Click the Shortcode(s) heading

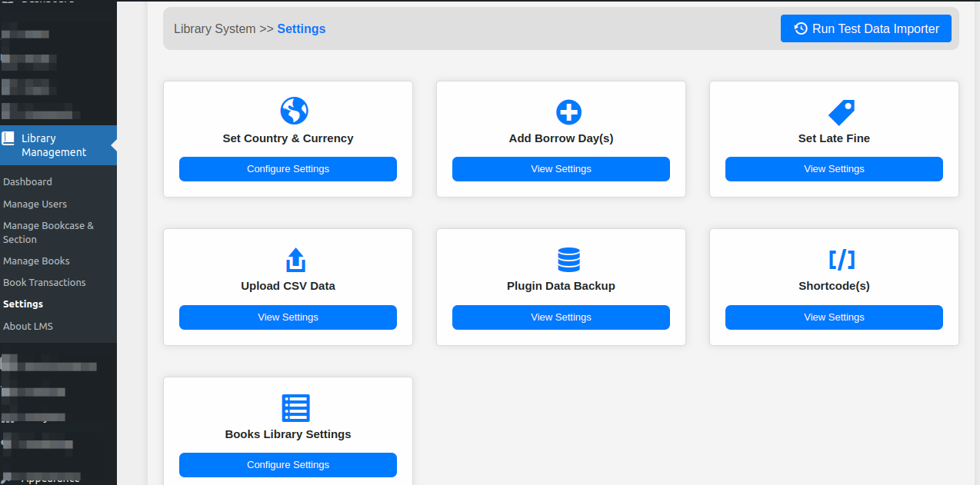[834, 286]
